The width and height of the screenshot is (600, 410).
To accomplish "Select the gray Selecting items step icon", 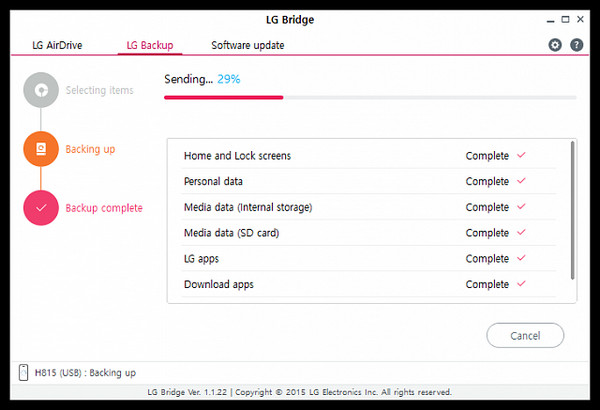I will click(41, 90).
